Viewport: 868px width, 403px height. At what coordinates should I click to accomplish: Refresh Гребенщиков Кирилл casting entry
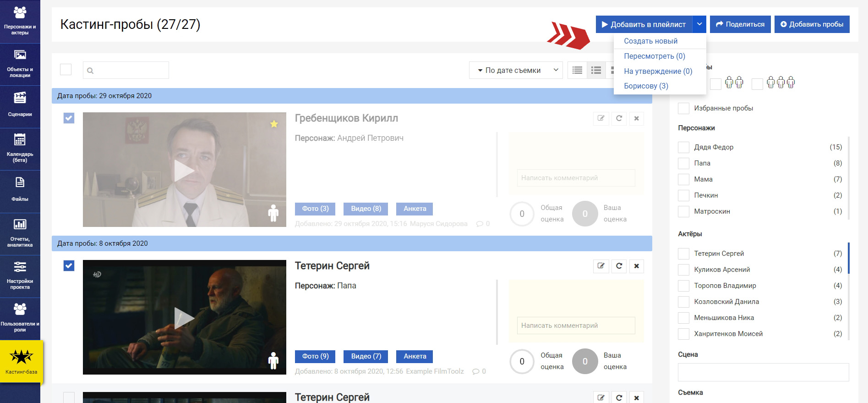619,118
